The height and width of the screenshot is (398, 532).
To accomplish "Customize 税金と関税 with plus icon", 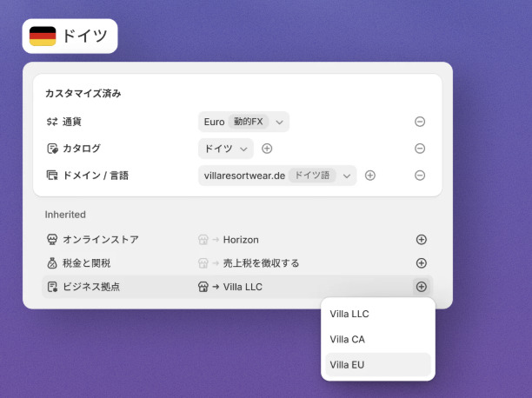I will click(x=421, y=263).
